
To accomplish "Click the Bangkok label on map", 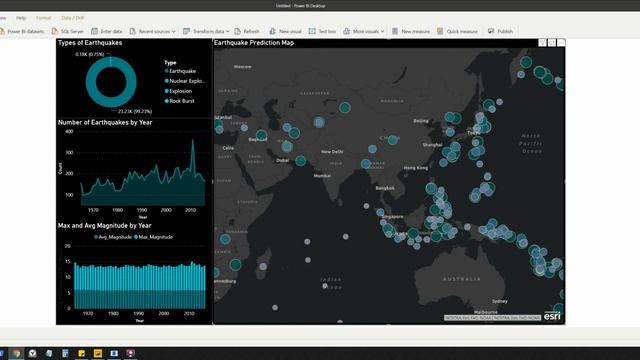I will click(385, 188).
